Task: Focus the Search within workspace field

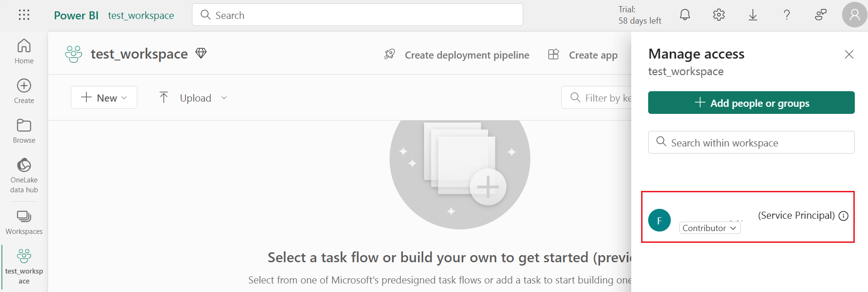Action: pos(751,142)
